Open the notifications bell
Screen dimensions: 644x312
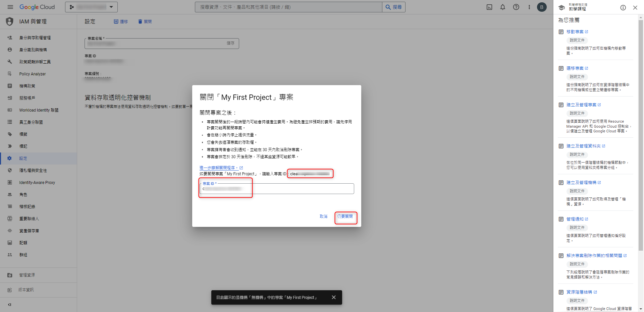[502, 7]
